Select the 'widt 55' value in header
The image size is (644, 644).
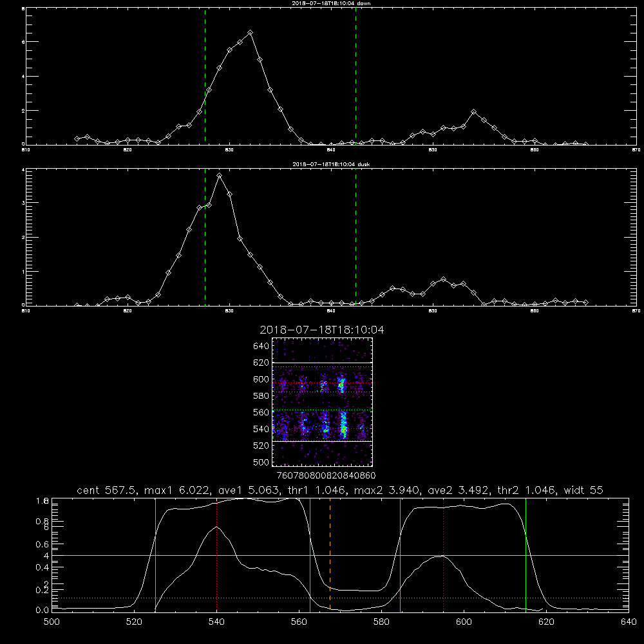pos(583,490)
